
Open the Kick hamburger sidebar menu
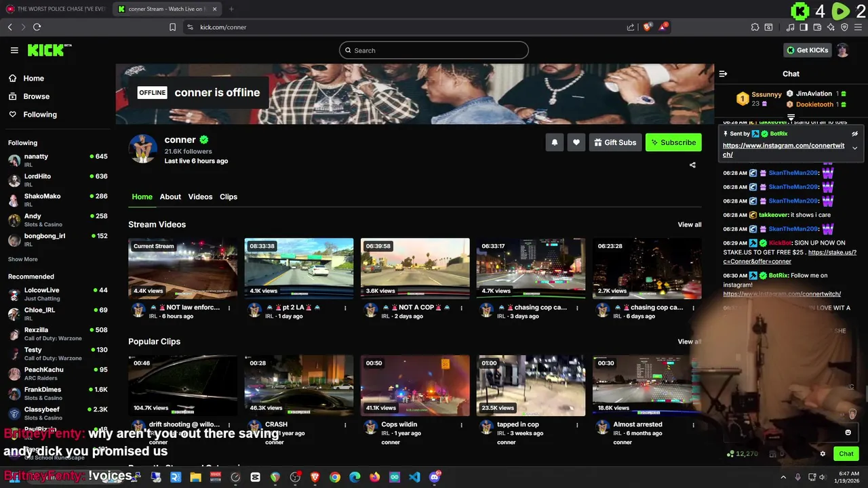pos(14,50)
